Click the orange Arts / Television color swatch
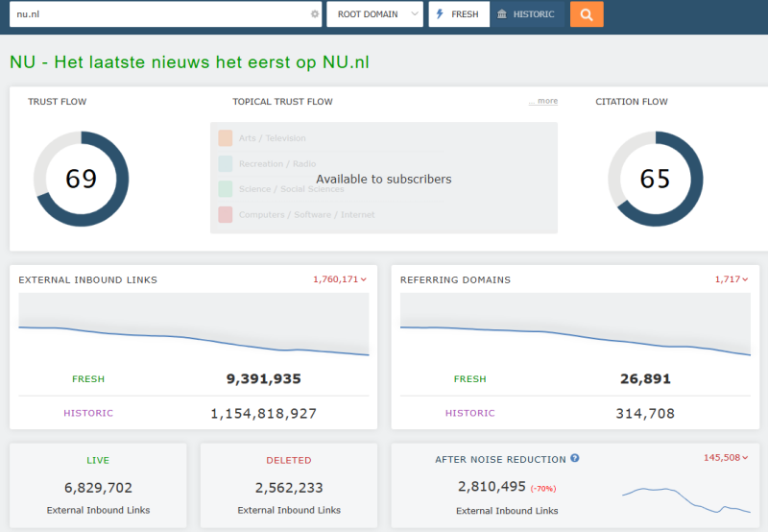The image size is (768, 532). [x=226, y=138]
